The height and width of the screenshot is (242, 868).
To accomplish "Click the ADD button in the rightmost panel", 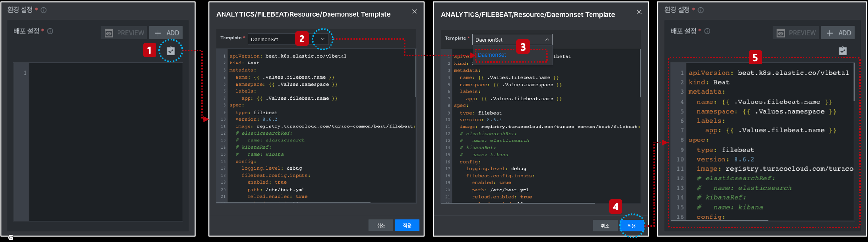I will point(838,33).
